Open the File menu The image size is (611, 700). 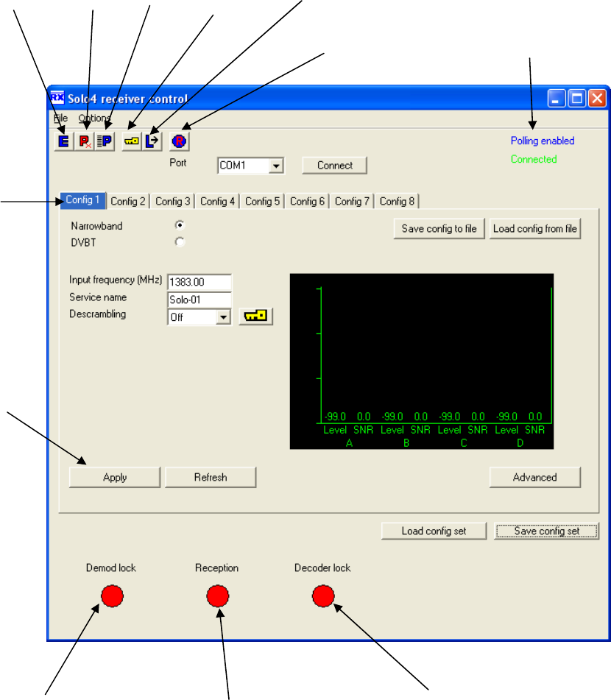tap(61, 119)
